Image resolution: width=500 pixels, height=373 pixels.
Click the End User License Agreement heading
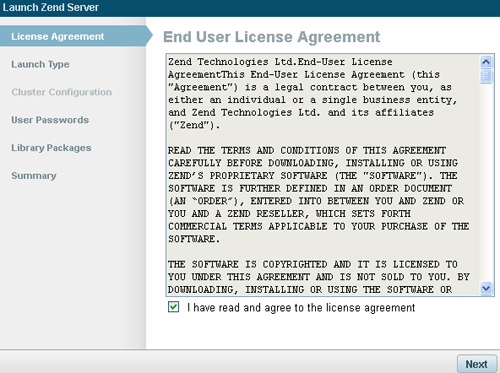point(271,37)
